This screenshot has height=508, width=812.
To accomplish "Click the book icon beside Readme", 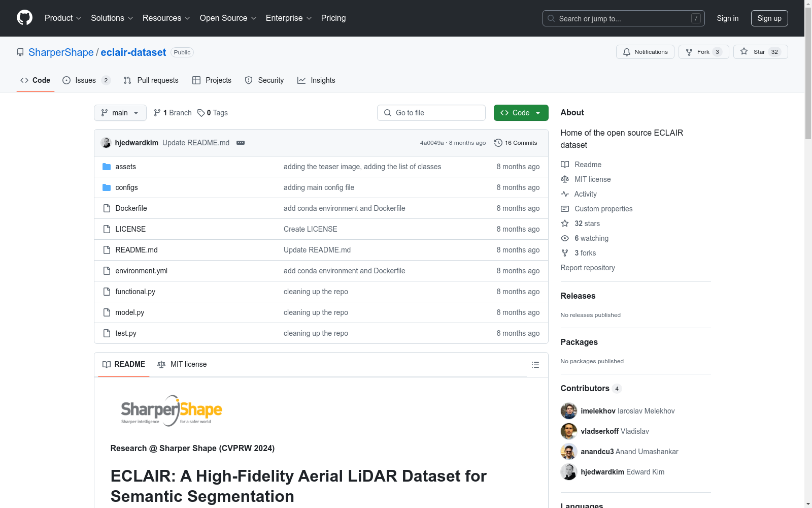I will [565, 165].
